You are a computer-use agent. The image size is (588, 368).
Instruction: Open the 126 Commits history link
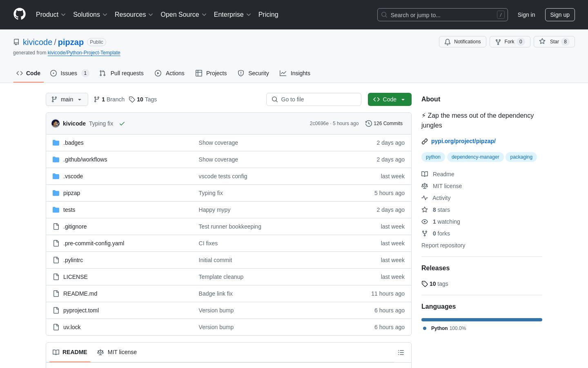click(384, 123)
